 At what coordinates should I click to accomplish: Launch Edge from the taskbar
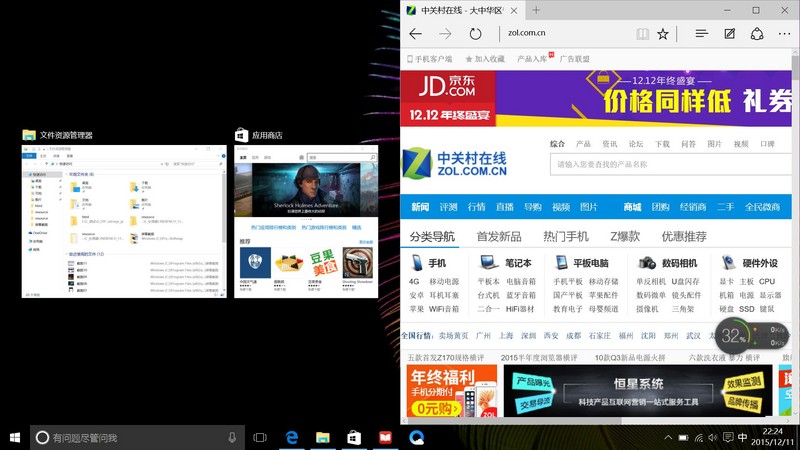[292, 438]
